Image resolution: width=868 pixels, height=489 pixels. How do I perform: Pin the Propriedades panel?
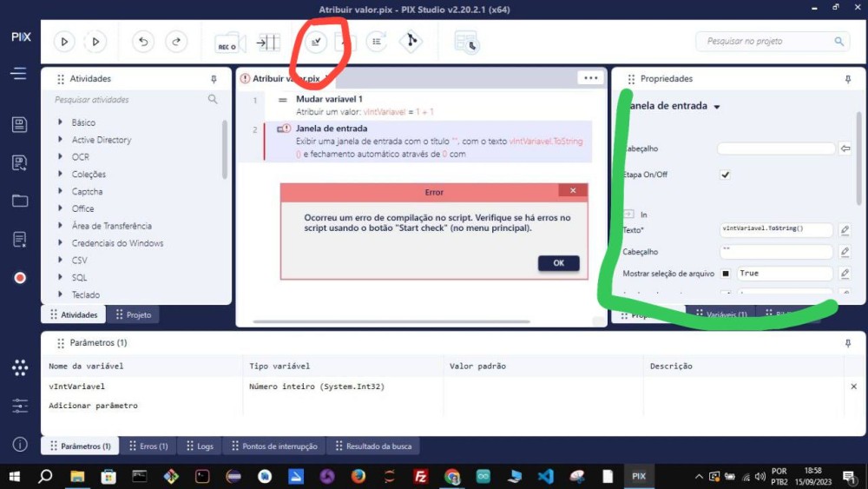tap(847, 79)
